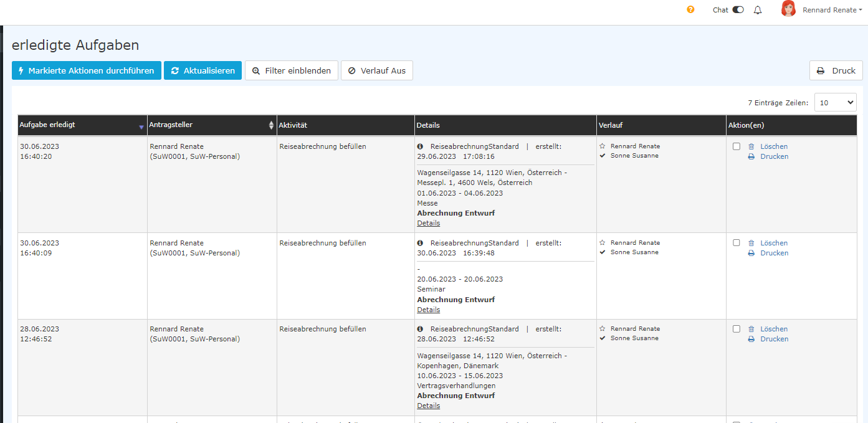This screenshot has width=868, height=423.
Task: Check the box for first task row
Action: pos(737,146)
